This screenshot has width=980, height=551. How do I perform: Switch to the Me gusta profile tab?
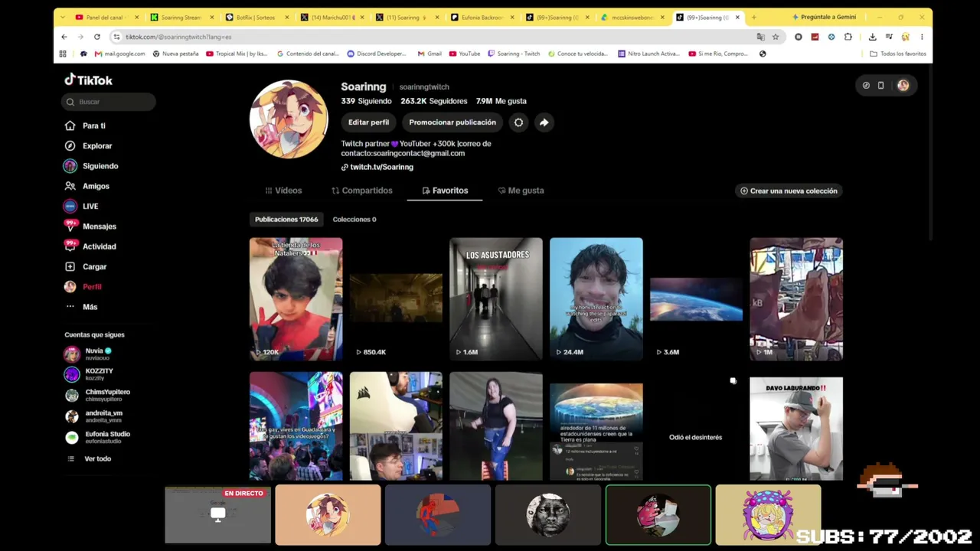coord(521,191)
